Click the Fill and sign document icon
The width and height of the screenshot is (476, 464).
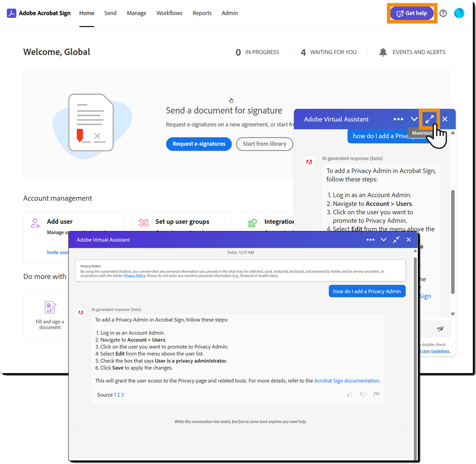click(x=50, y=307)
